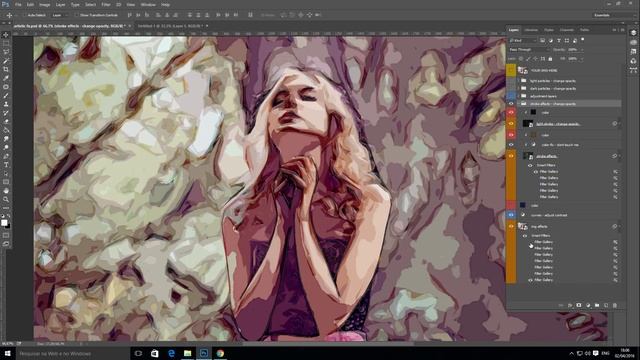The width and height of the screenshot is (640, 360).
Task: Select the Brush tool
Action: click(x=6, y=96)
